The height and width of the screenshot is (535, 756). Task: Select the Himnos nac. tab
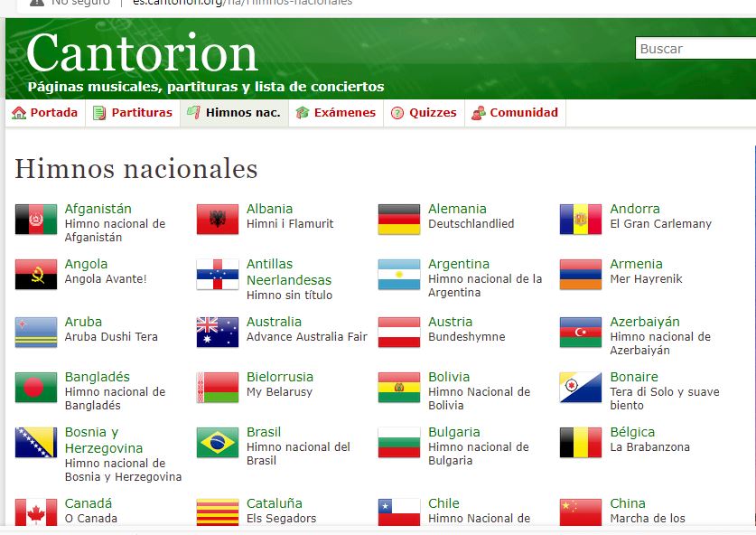pos(234,113)
